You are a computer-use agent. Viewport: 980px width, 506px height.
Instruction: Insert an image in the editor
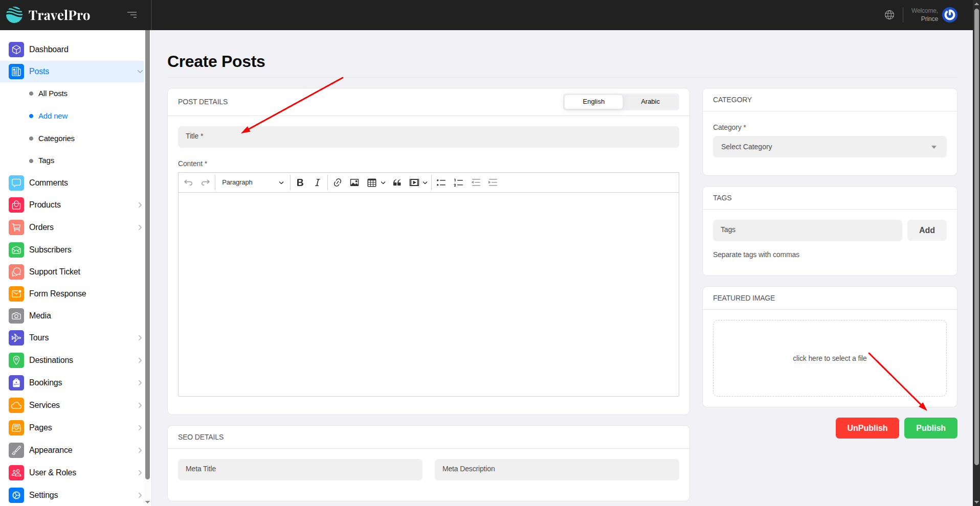point(354,182)
